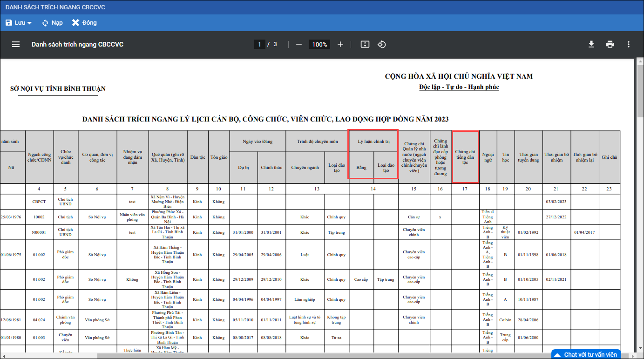Click the current page number field

point(259,44)
